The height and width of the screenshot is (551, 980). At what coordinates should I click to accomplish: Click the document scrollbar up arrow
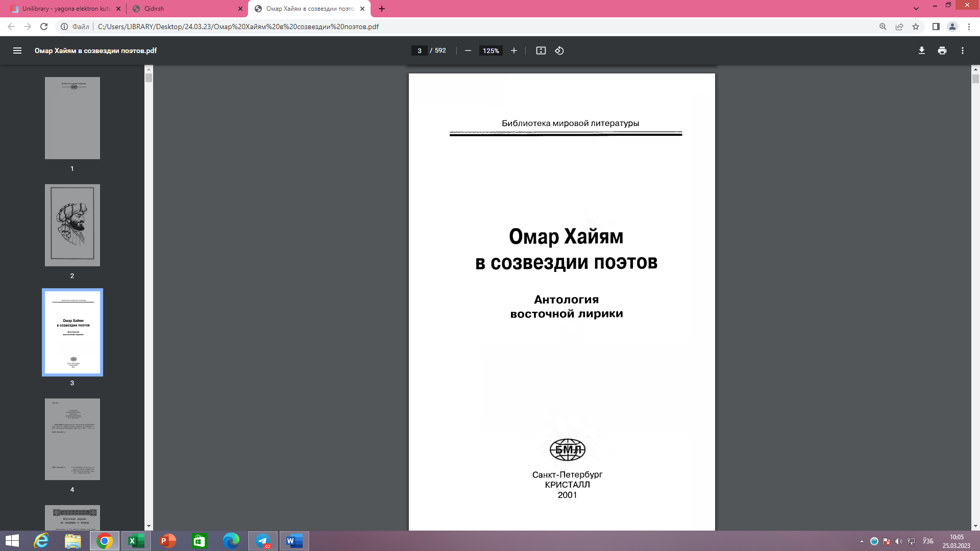coord(975,69)
